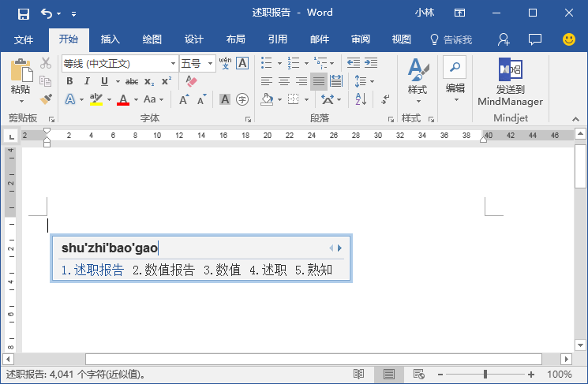Click the 告诉我 Tell Me box
Image resolution: width=588 pixels, height=384 pixels.
tap(451, 39)
